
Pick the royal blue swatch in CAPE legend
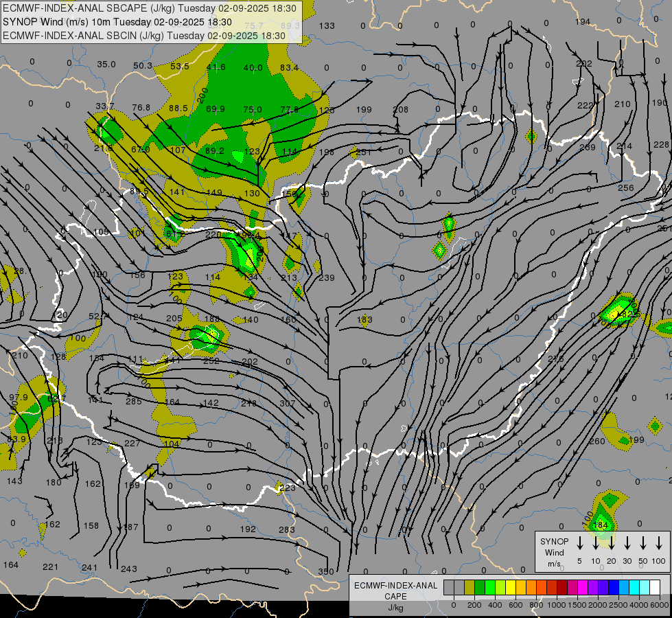(x=613, y=588)
